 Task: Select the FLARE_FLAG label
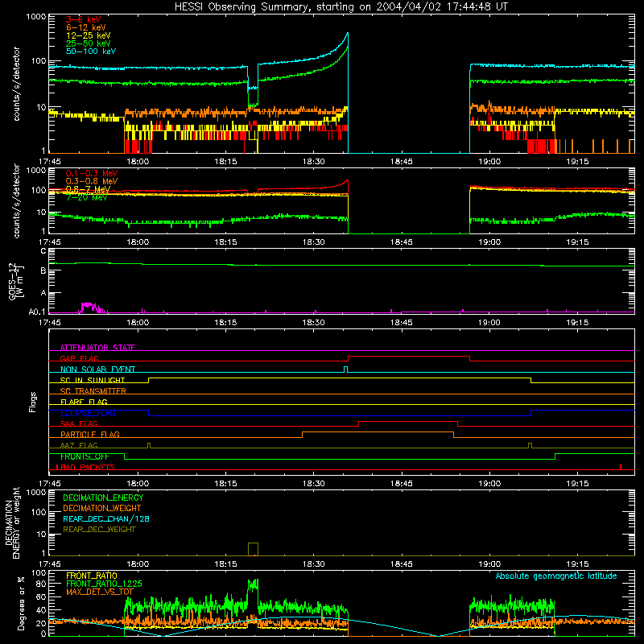[84, 402]
